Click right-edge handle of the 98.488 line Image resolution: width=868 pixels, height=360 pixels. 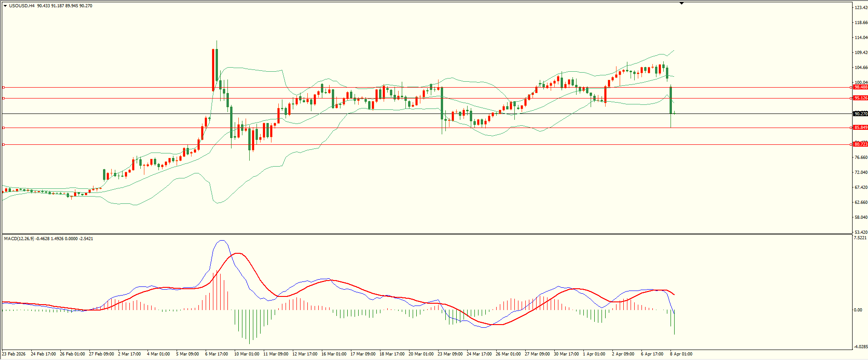click(850, 87)
